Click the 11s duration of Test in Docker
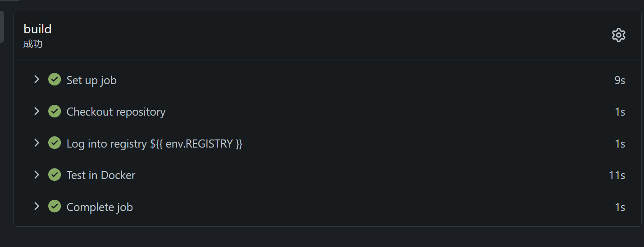 tap(617, 175)
